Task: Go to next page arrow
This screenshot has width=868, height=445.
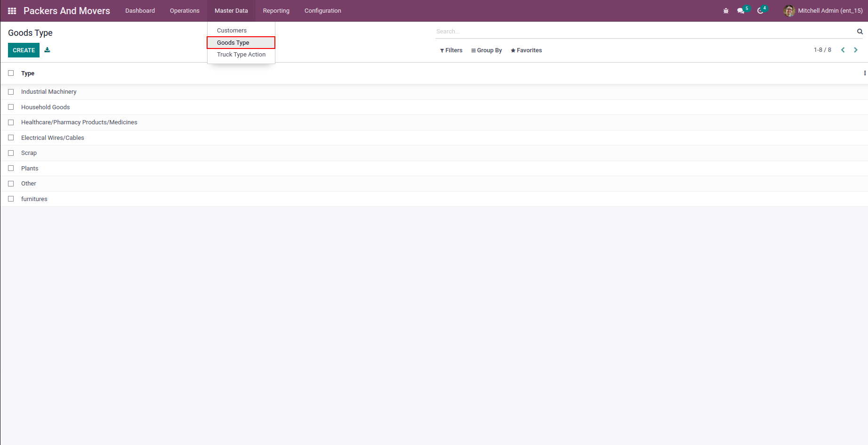Action: [x=856, y=50]
